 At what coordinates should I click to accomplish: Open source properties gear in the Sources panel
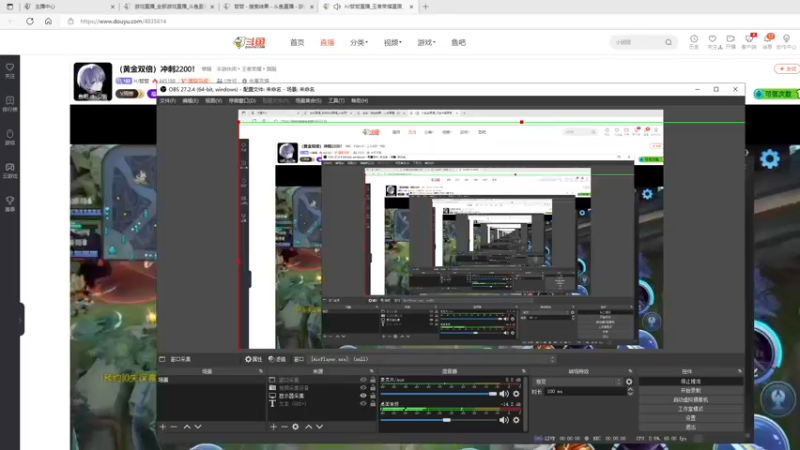pos(295,427)
